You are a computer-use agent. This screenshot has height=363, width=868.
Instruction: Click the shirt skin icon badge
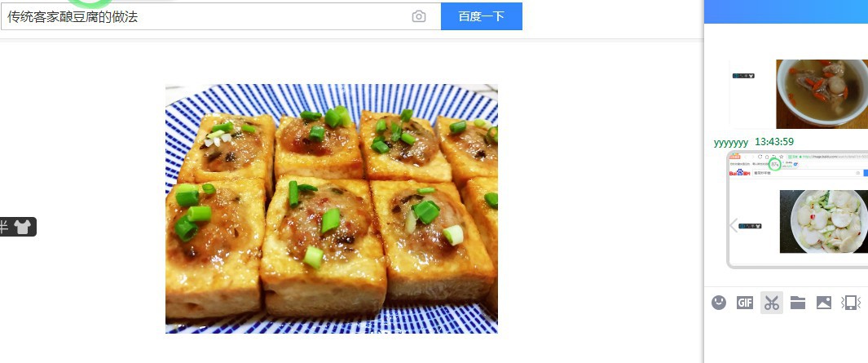click(x=21, y=227)
